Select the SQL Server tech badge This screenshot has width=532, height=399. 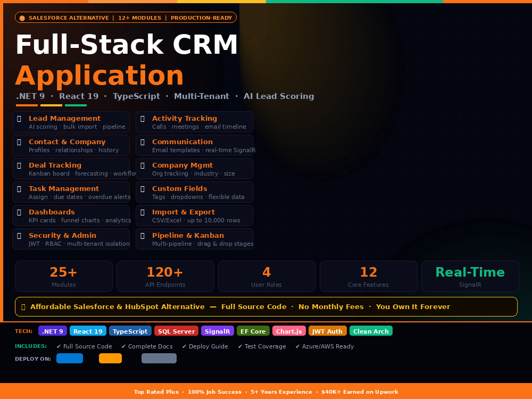click(x=177, y=331)
